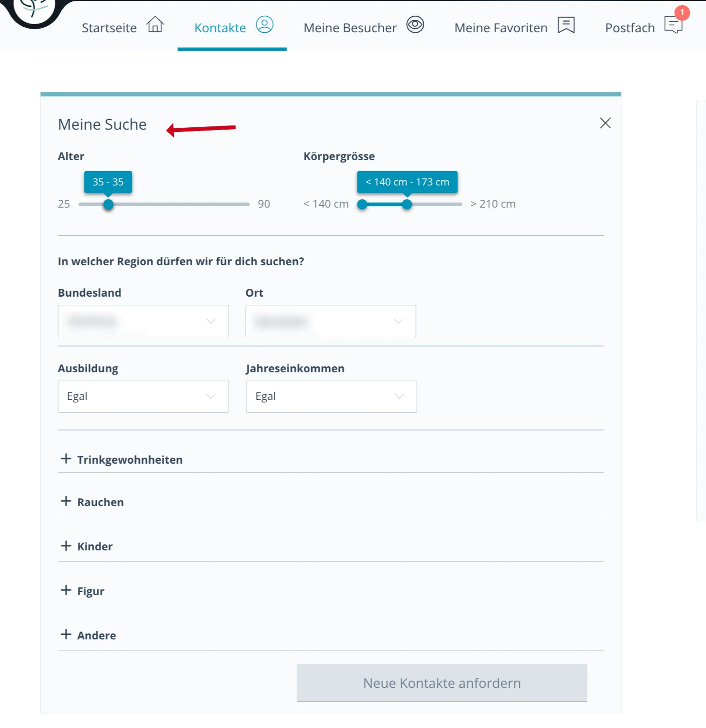Click the Alter slider handle
Screen dimensions: 706x728
tap(108, 204)
